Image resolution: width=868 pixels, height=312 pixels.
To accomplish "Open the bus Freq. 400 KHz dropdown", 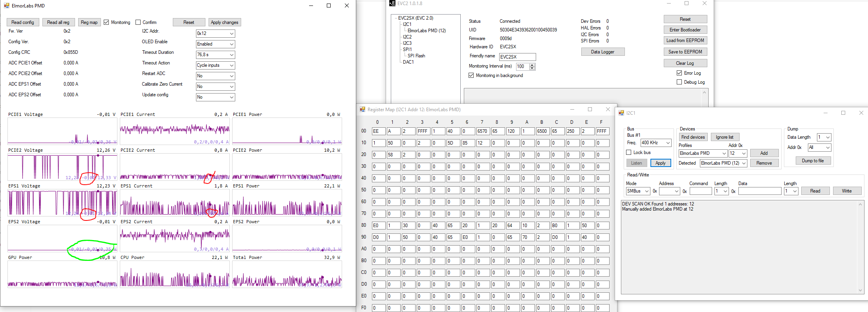I will click(668, 143).
